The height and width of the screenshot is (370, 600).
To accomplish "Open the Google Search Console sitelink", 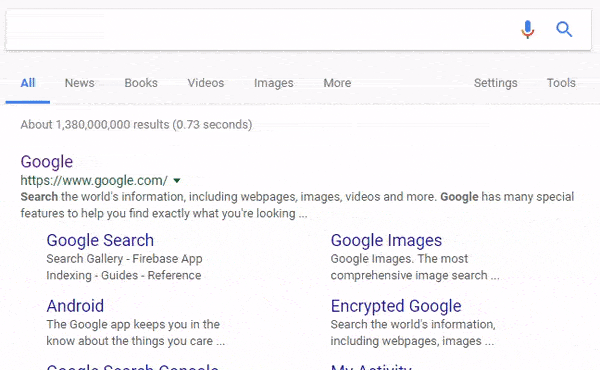I will click(132, 367).
